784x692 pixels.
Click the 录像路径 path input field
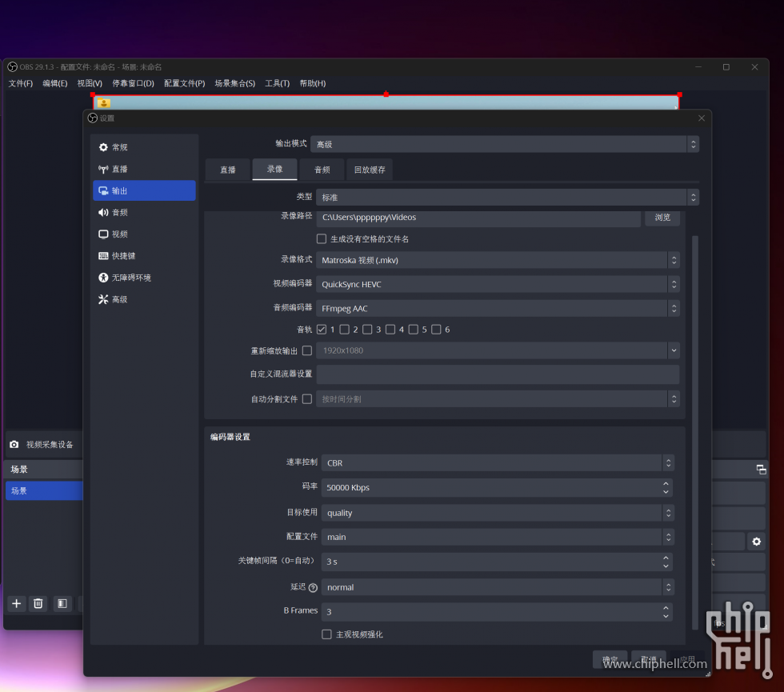coord(478,218)
